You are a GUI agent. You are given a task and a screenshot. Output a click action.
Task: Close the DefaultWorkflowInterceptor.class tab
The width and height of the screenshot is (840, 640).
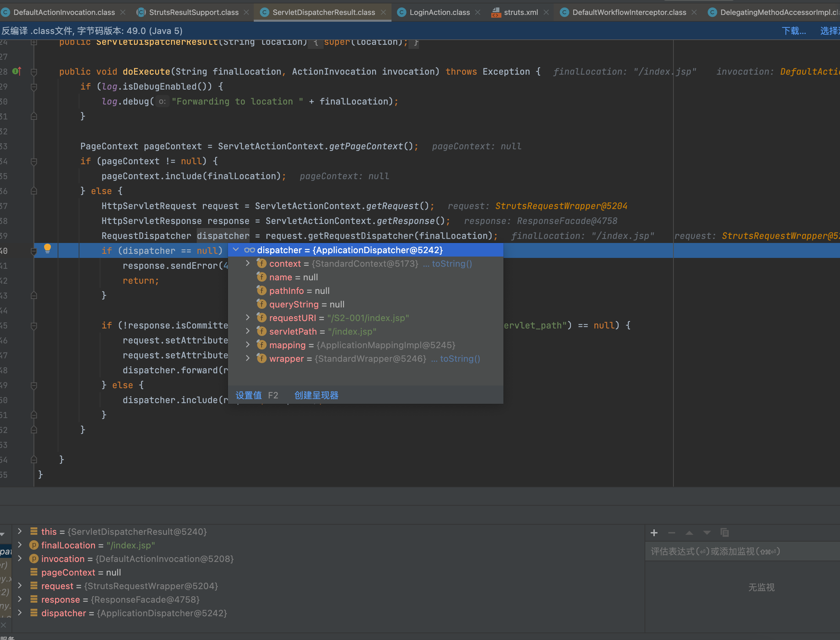coord(694,12)
